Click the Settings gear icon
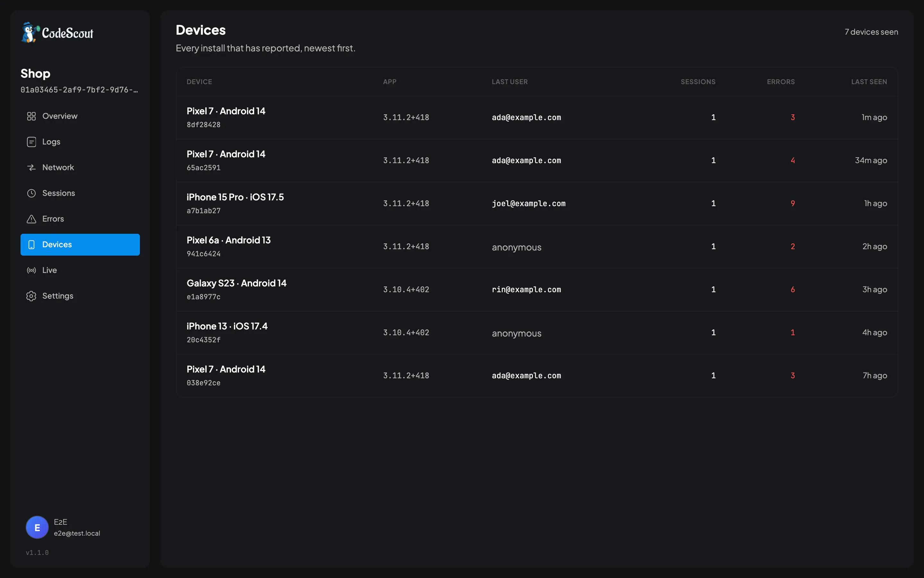924x578 pixels. tap(31, 296)
